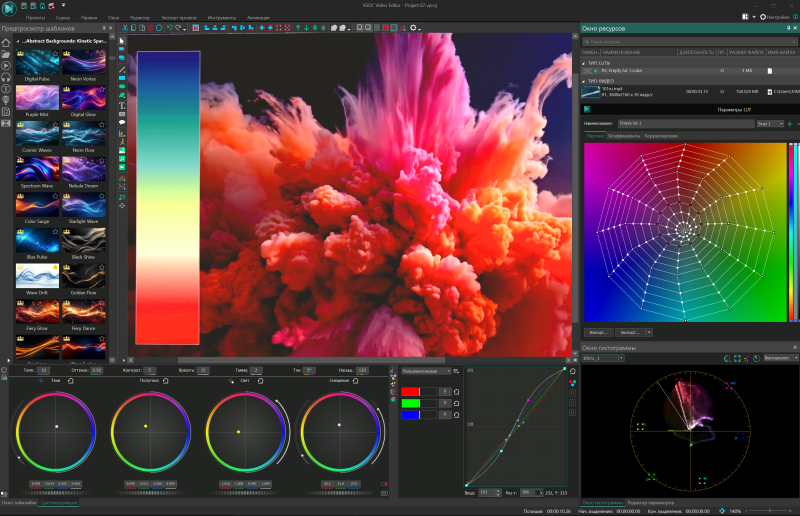Open Настройки at top right

[774, 17]
